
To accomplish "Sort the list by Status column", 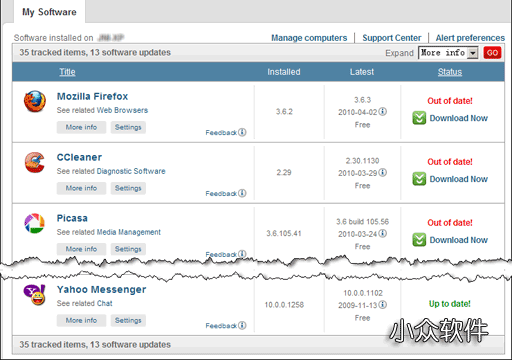I will [450, 72].
